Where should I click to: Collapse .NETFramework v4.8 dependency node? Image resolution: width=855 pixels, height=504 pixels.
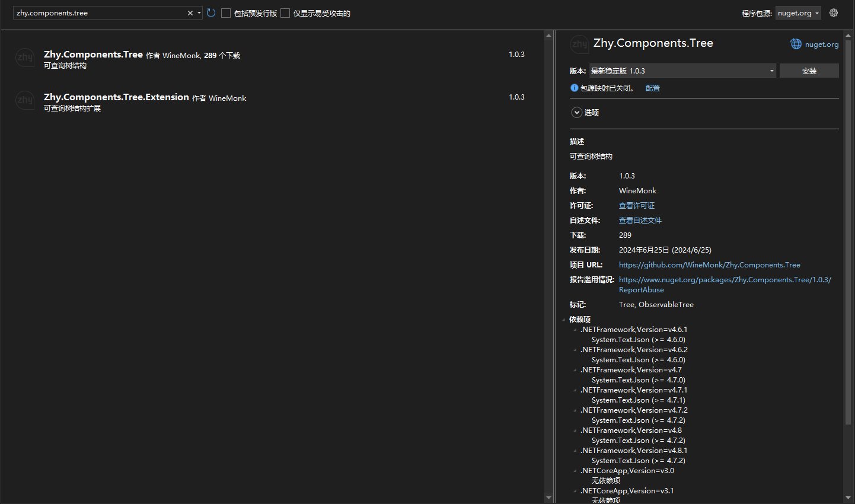(575, 430)
